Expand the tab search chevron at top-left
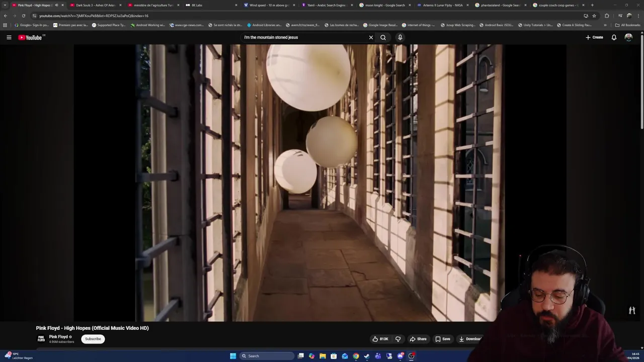 click(x=5, y=5)
